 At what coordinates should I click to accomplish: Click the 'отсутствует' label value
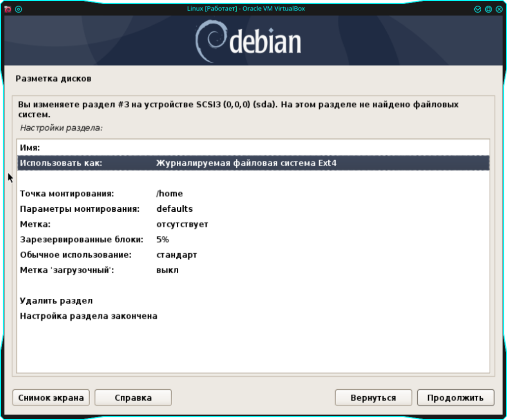coord(182,224)
